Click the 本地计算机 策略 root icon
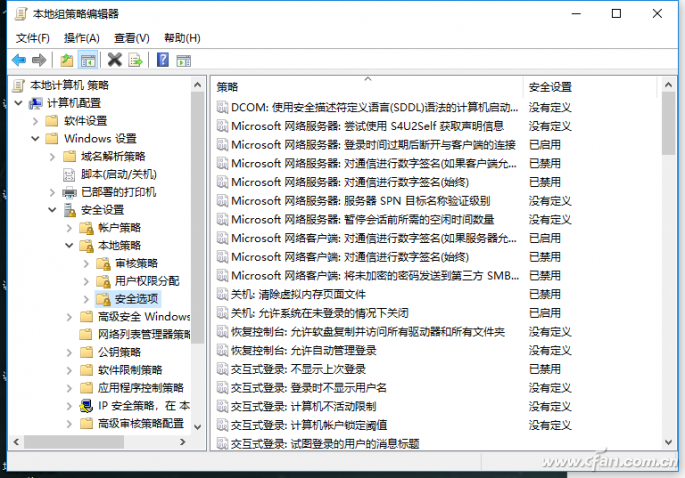 click(x=18, y=85)
